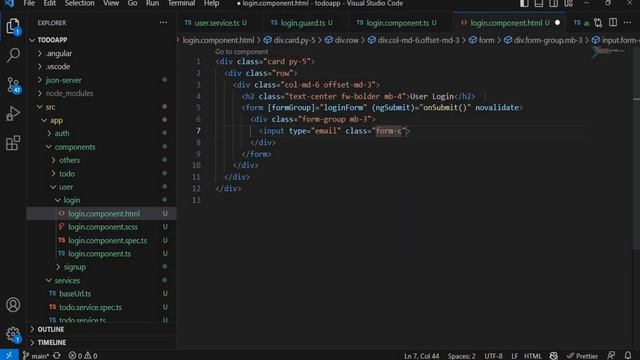Image resolution: width=640 pixels, height=360 pixels.
Task: Click the main branch indicator
Action: point(36,356)
